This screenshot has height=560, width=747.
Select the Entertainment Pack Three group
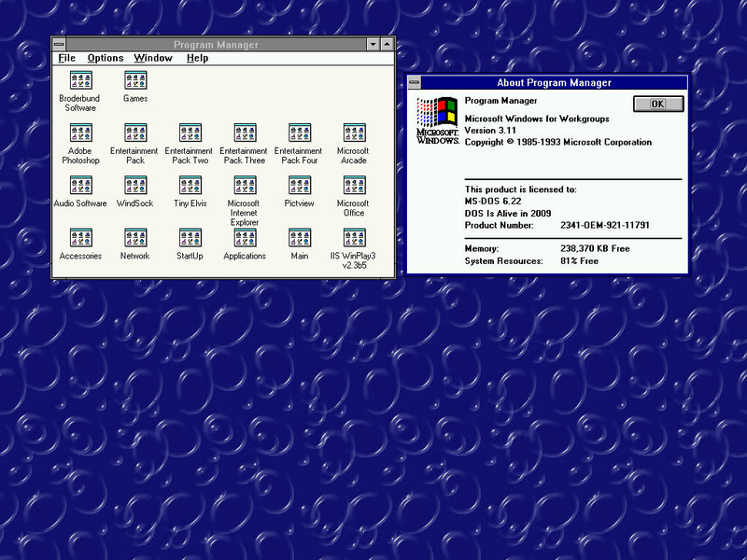tap(245, 133)
